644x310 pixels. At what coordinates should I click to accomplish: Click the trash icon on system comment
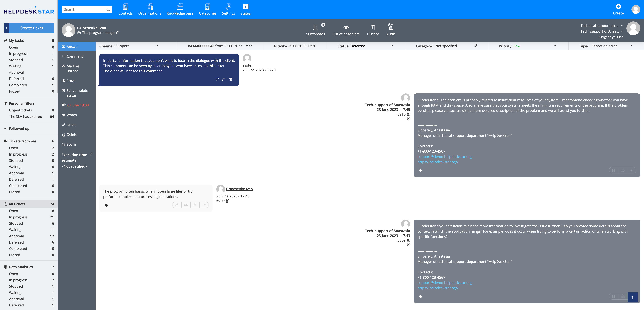[x=231, y=79]
